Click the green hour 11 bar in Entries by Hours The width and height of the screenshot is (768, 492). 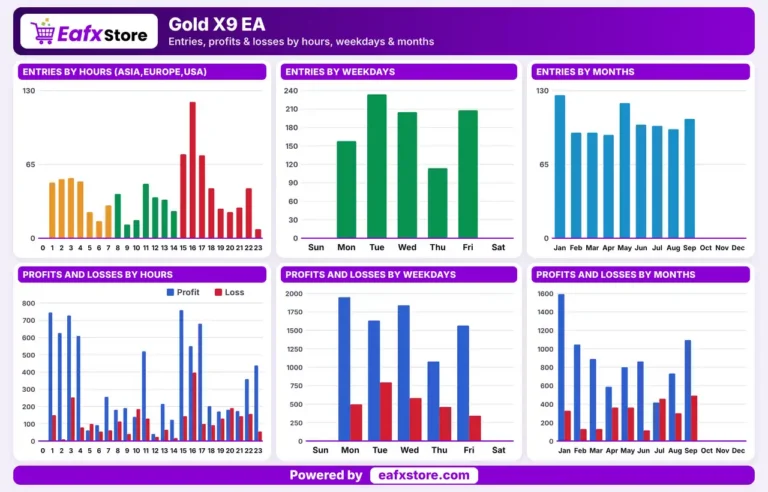point(146,211)
